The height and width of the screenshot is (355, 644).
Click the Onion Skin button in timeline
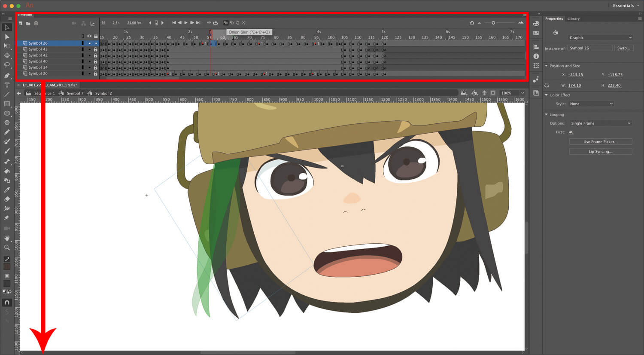point(226,23)
